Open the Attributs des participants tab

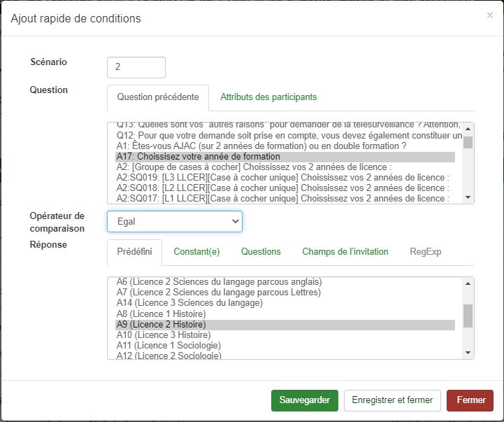coord(268,97)
